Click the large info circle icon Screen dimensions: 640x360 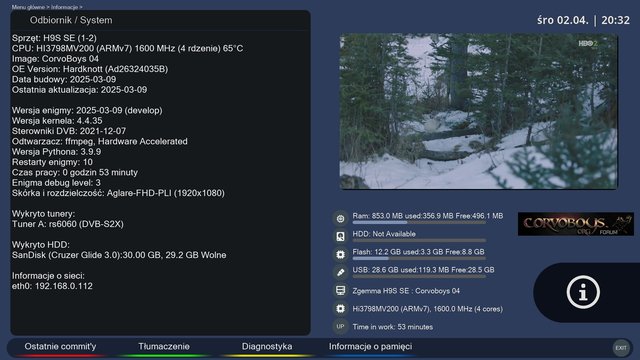[583, 292]
